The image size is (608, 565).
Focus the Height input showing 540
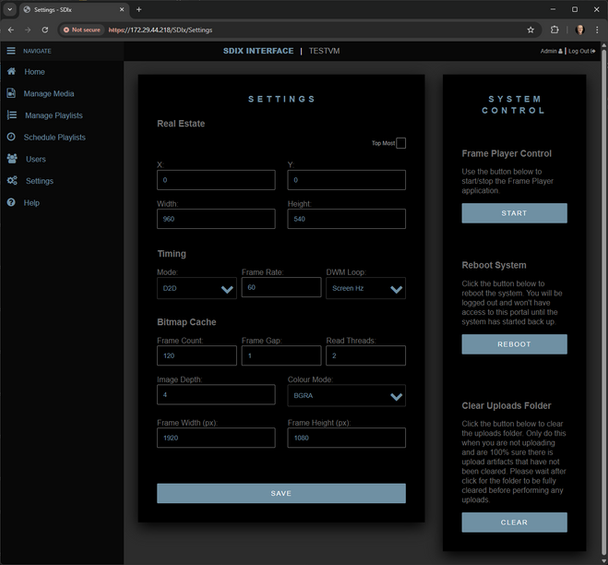(x=346, y=219)
